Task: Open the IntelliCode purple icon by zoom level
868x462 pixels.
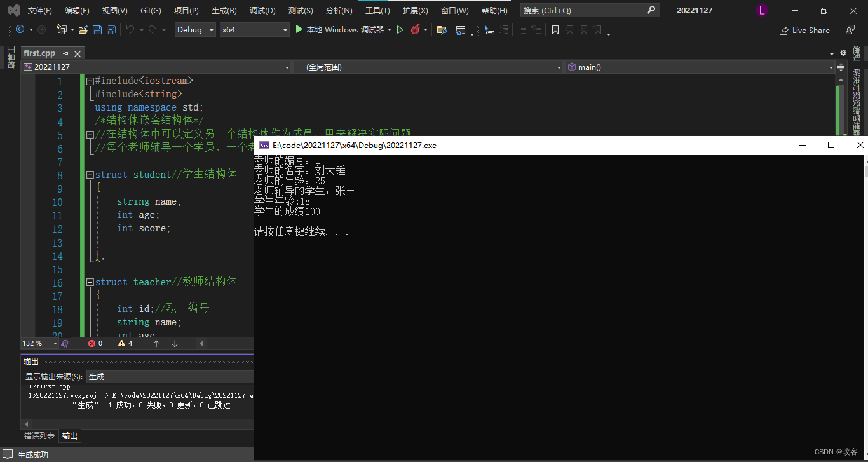Action: point(65,343)
